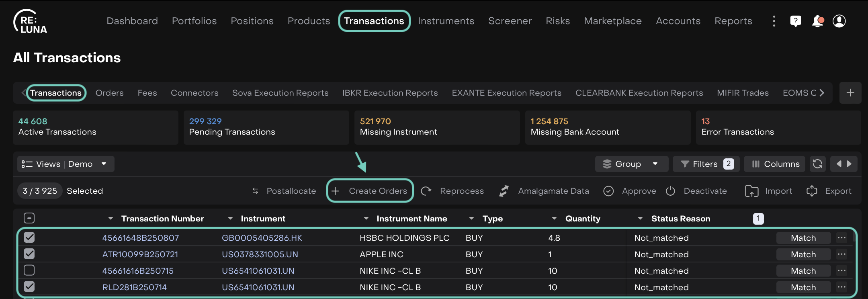The width and height of the screenshot is (868, 299).
Task: Open the notifications bell icon
Action: 817,21
